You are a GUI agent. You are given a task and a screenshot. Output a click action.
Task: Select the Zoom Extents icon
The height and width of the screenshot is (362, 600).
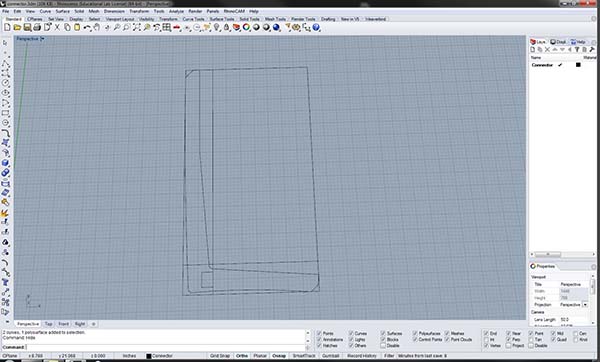[x=137, y=28]
